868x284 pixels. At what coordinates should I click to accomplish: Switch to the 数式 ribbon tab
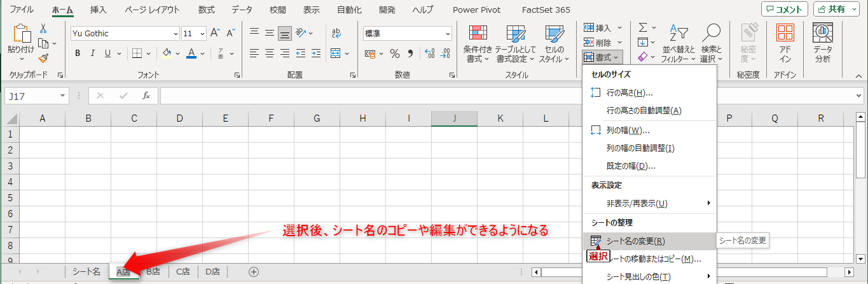point(206,10)
